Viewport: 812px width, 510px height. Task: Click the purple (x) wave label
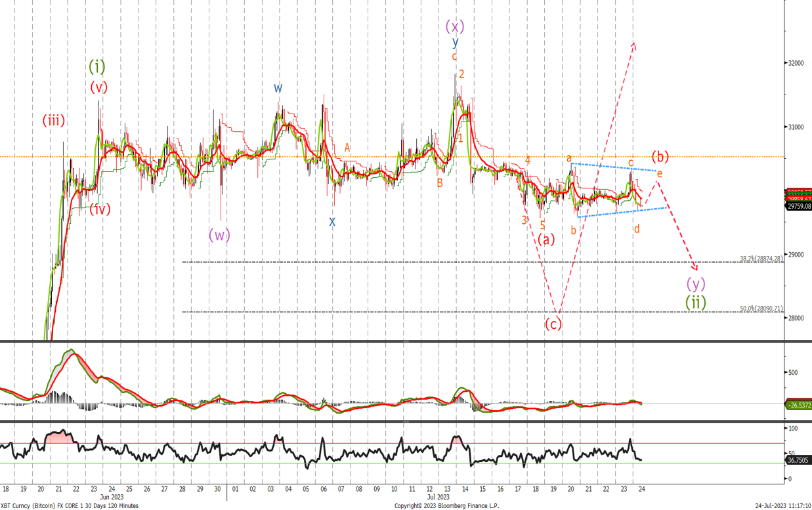455,26
